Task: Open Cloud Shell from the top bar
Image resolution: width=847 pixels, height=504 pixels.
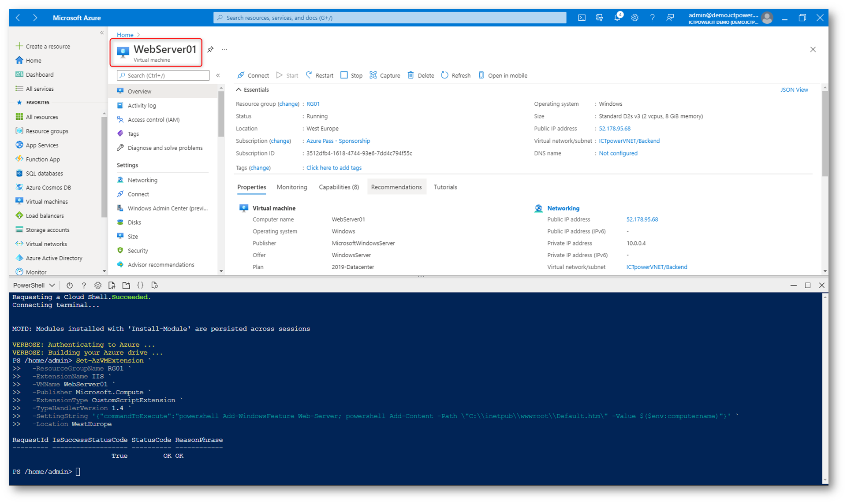Action: click(582, 18)
